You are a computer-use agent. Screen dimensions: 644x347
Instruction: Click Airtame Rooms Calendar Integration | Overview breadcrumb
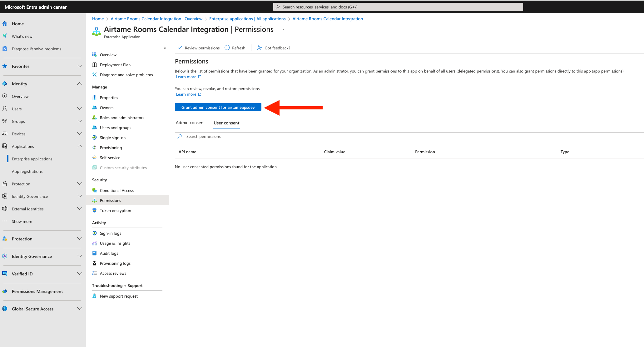[x=156, y=19]
